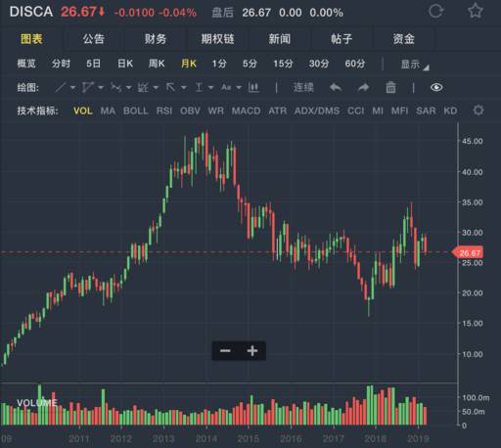This screenshot has width=501, height=448.
Task: Zoom in chart with plus button
Action: (x=252, y=351)
